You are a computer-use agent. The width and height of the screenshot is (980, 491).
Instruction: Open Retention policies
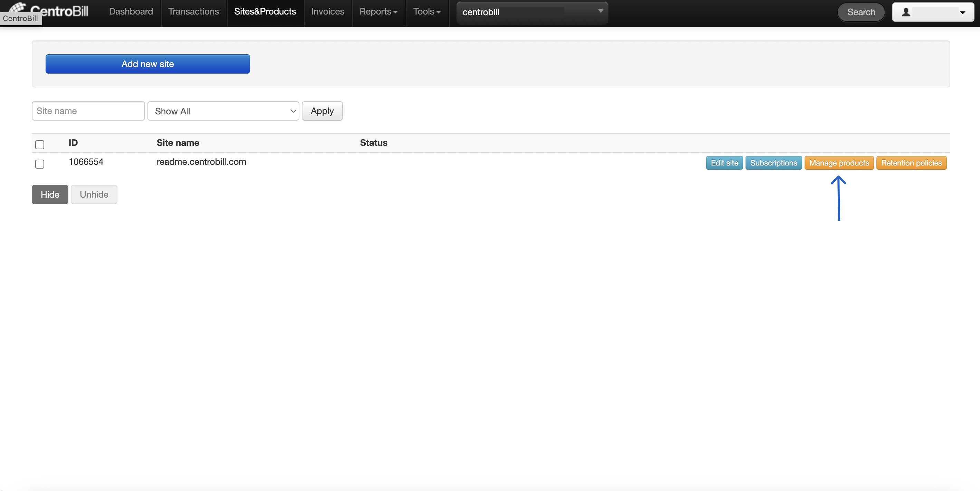[x=912, y=163]
